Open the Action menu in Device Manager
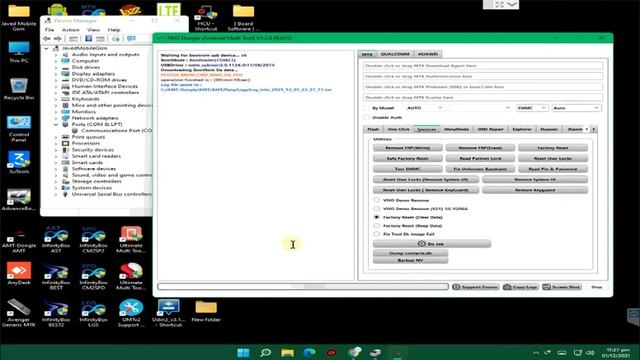Viewport: 640px width, 360px height. (71, 30)
